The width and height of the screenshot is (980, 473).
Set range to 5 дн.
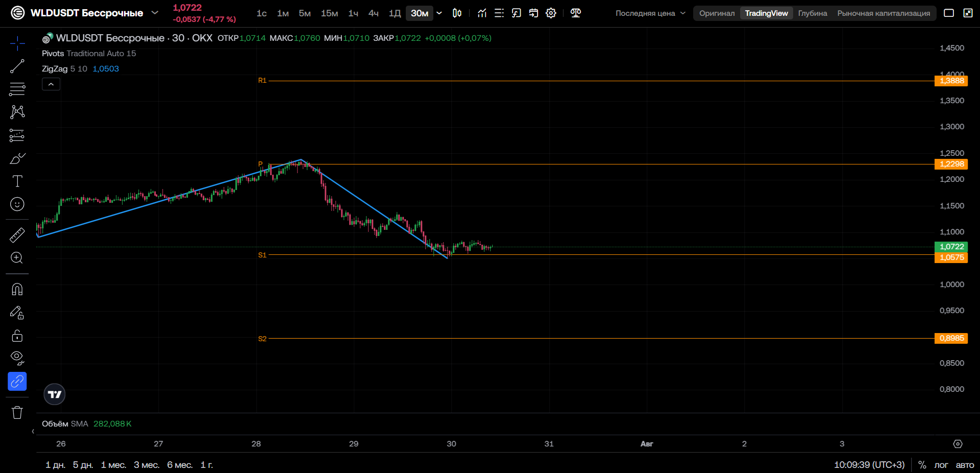tap(83, 465)
